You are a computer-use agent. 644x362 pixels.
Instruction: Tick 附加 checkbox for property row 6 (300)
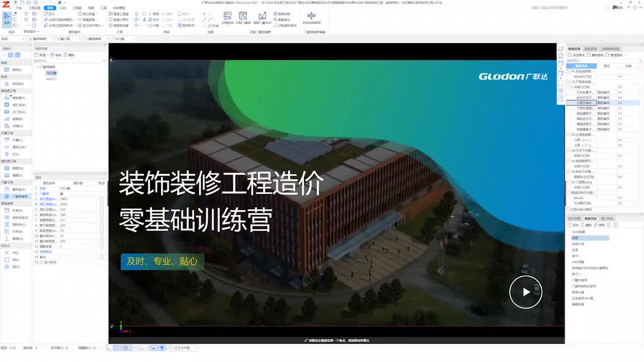coord(102,215)
